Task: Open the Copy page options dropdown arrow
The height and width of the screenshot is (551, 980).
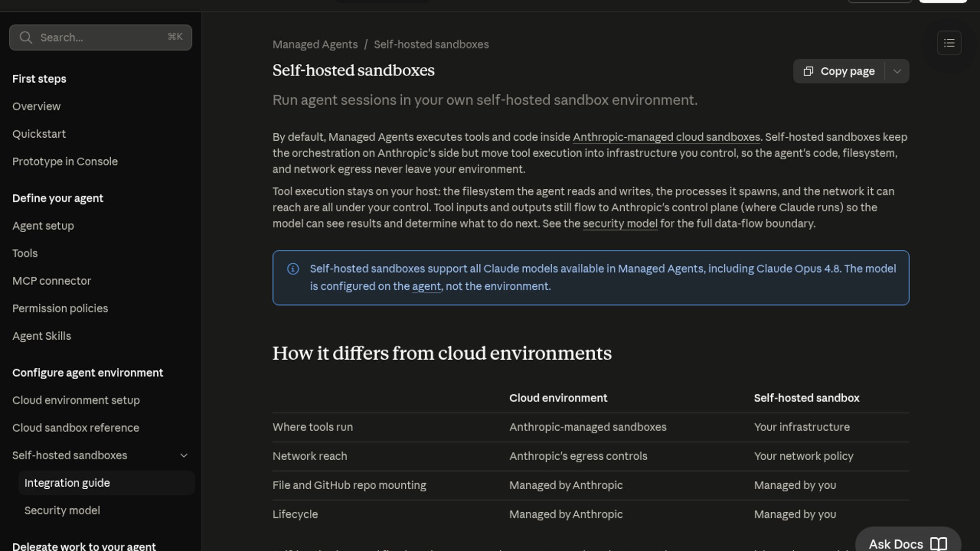Action: pos(897,71)
